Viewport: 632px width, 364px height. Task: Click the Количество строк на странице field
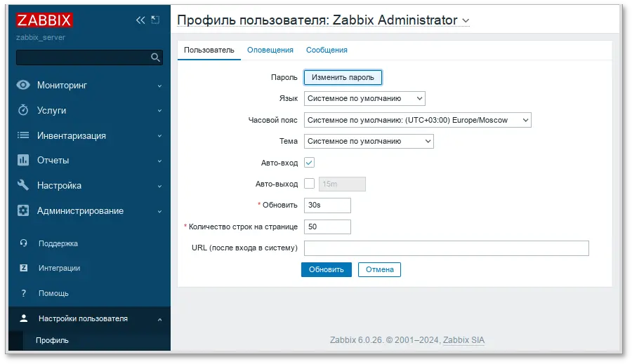327,227
